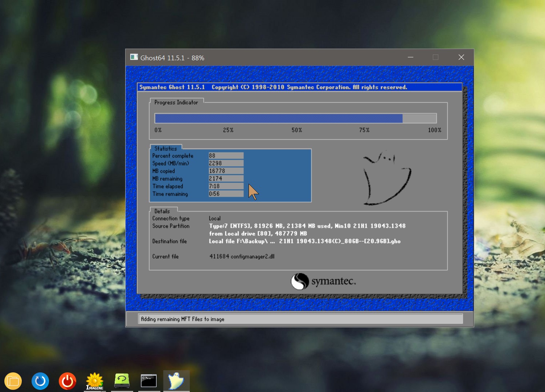545x392 pixels.
Task: Click the 'Progress Indicator' group label
Action: [x=176, y=102]
